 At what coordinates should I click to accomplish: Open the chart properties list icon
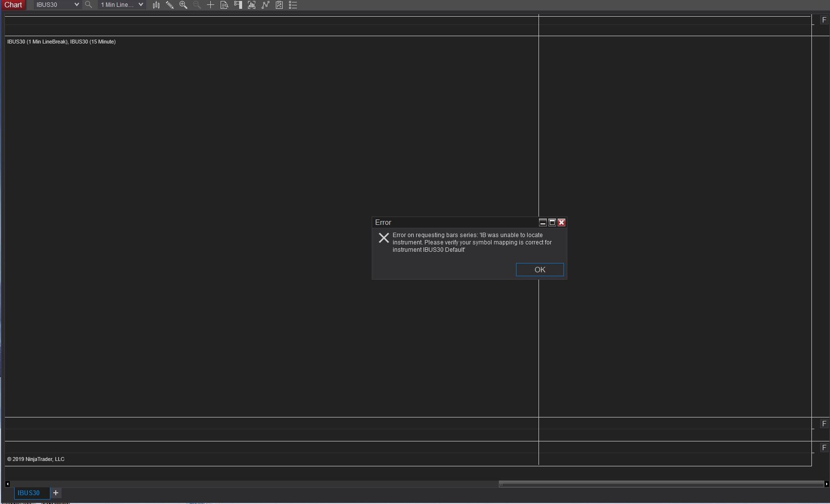pyautogui.click(x=293, y=5)
